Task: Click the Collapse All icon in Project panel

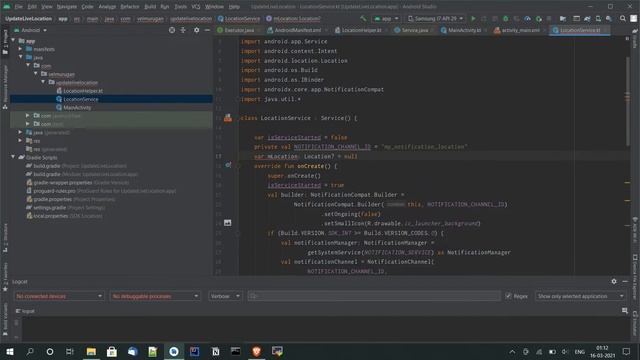Action: pyautogui.click(x=183, y=30)
